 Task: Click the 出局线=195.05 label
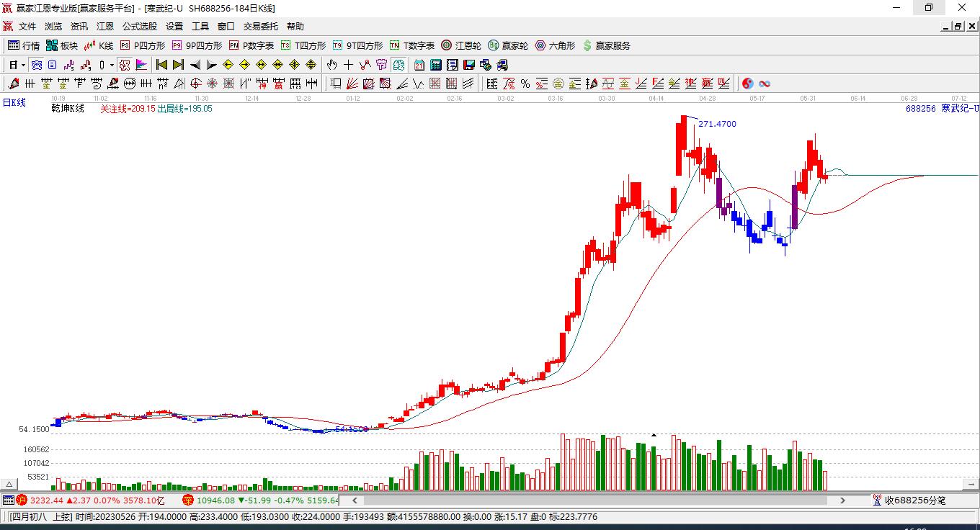(x=184, y=109)
